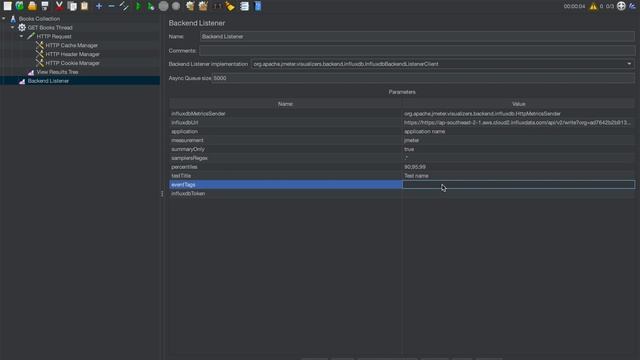Click the HttpMetricsSender value cell

(x=519, y=113)
